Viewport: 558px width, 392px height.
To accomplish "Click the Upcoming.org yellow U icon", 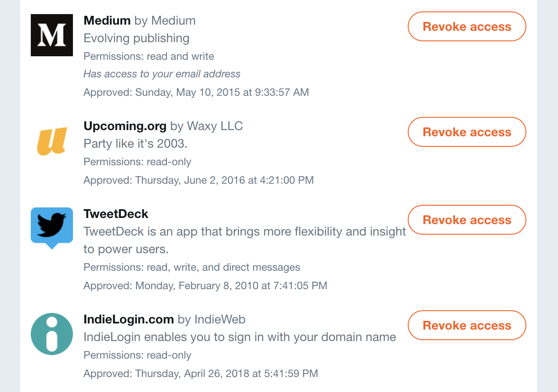I will pyautogui.click(x=52, y=141).
